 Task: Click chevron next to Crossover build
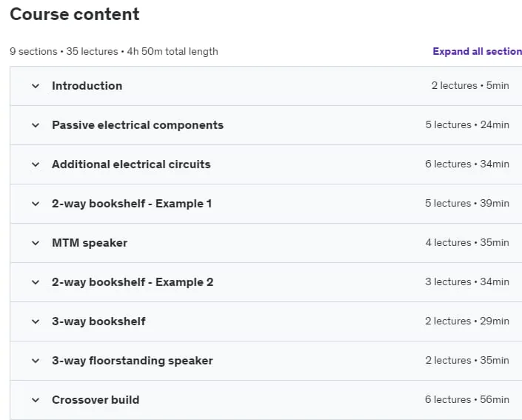point(36,400)
